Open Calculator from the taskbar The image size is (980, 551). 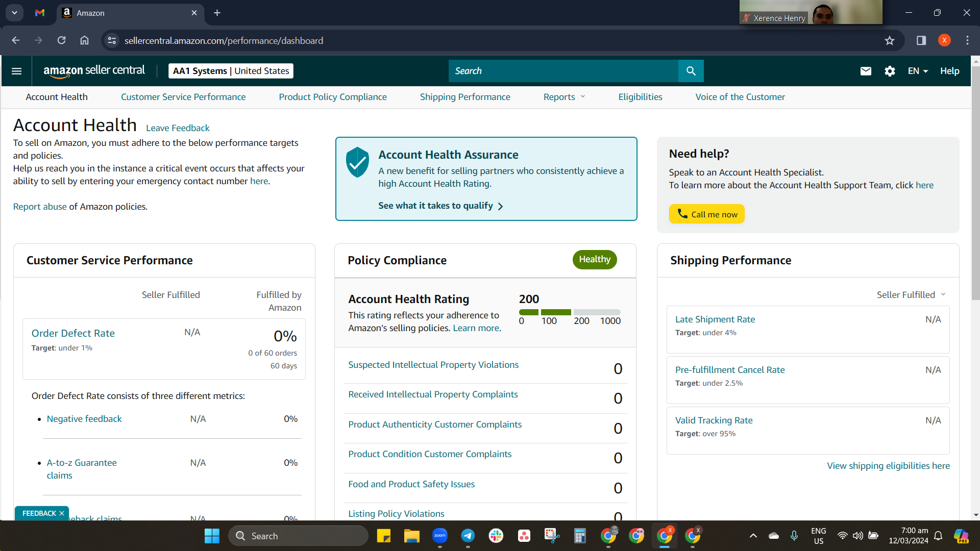pyautogui.click(x=580, y=536)
